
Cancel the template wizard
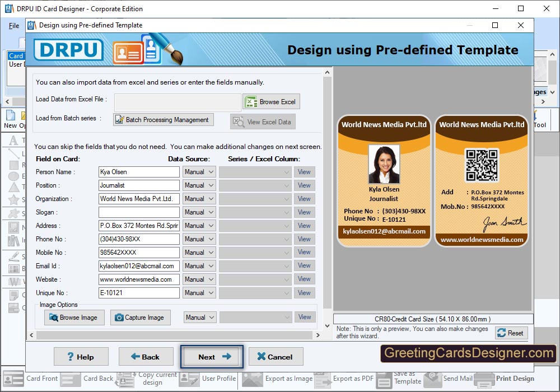point(276,357)
